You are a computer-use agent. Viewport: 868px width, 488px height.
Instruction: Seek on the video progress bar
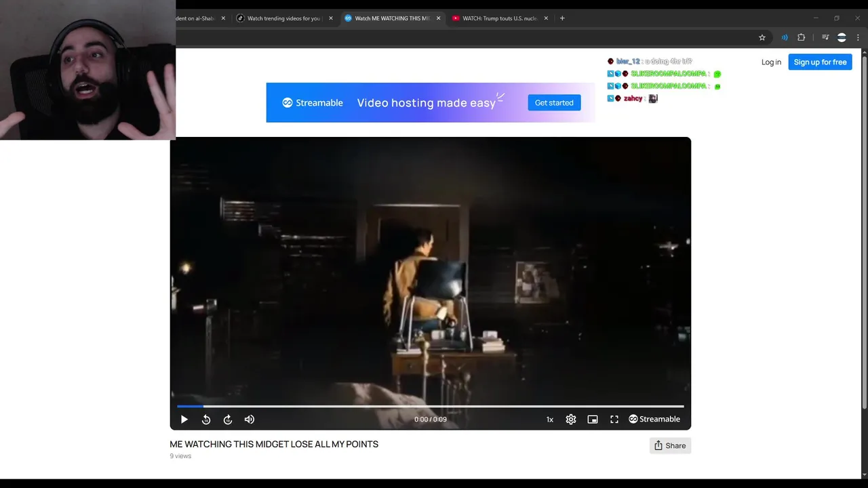431,407
